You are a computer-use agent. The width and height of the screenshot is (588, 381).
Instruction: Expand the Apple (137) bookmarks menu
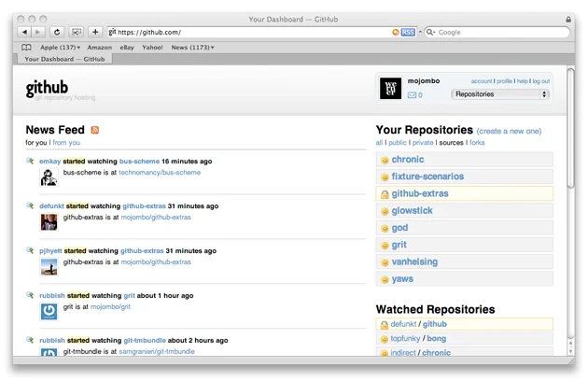60,48
